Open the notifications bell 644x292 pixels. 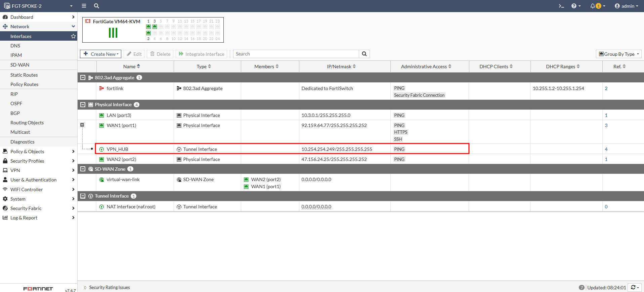point(598,6)
